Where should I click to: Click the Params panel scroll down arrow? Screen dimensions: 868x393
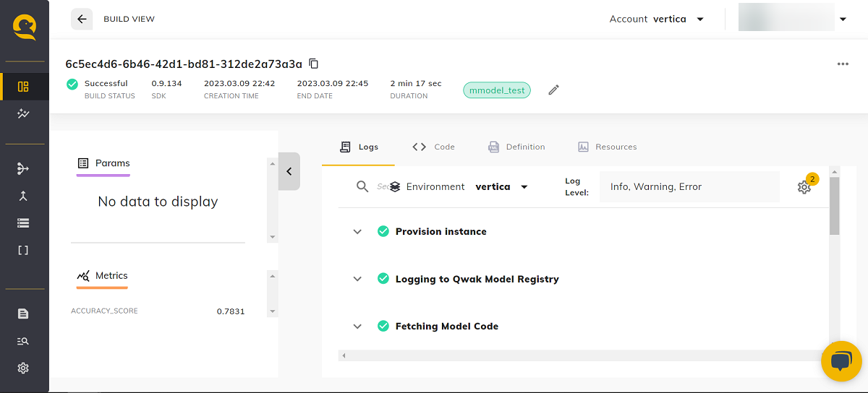[273, 237]
